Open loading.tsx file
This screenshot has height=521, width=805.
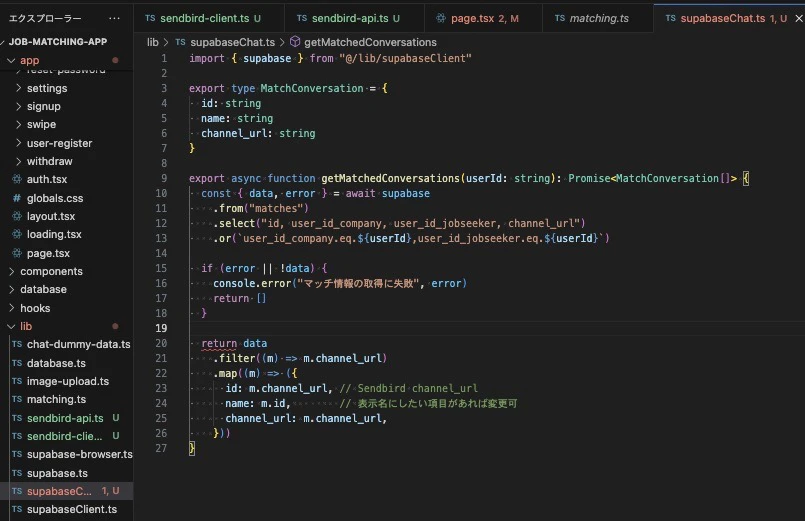pos(54,234)
